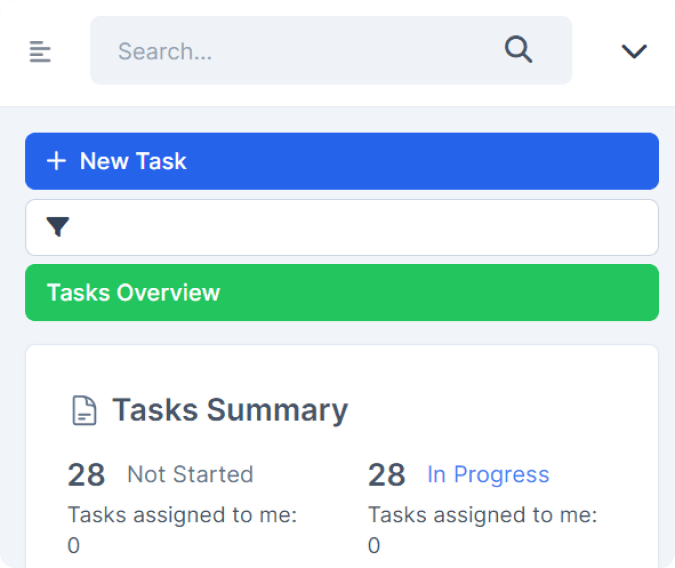Select the Tasks Summary heading
This screenshot has width=675, height=568.
230,410
